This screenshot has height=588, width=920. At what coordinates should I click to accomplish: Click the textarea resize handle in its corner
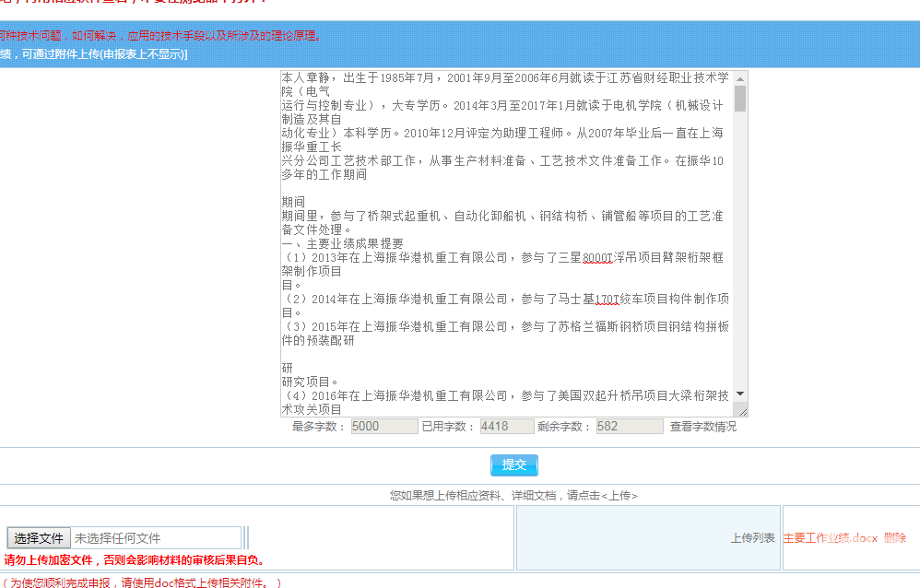point(743,412)
